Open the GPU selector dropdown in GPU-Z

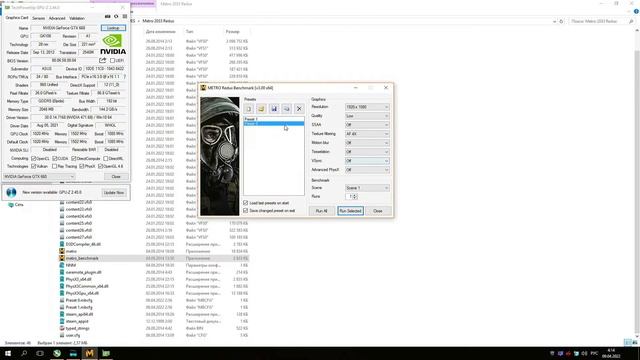[x=39, y=177]
